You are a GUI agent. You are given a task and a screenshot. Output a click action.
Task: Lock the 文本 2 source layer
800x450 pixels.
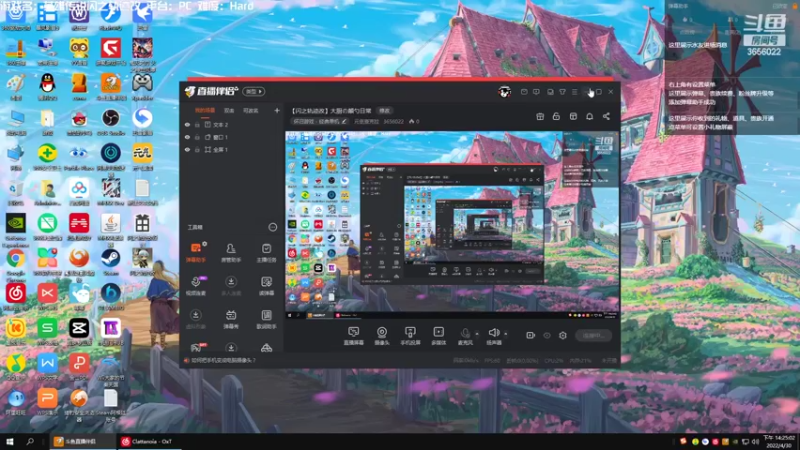pyautogui.click(x=197, y=124)
